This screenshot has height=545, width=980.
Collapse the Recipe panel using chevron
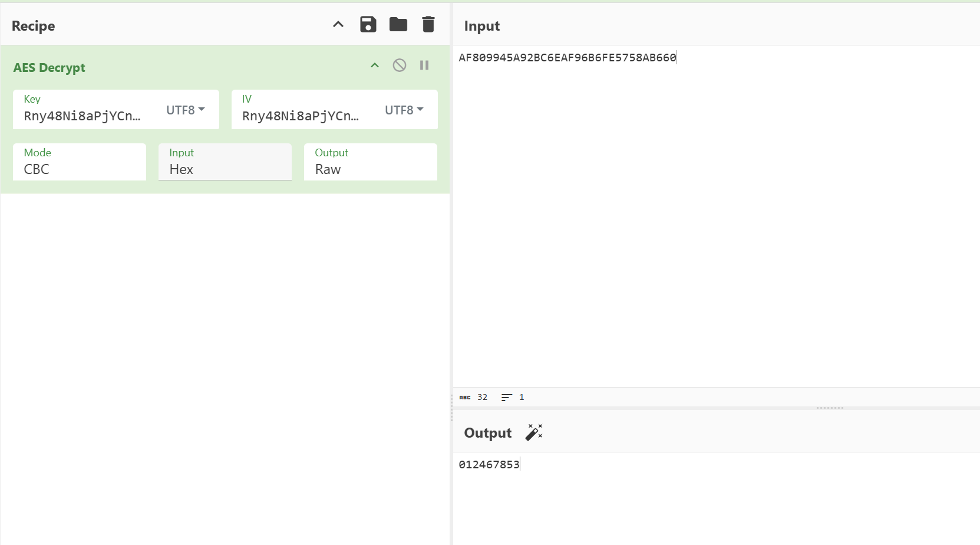coord(338,25)
